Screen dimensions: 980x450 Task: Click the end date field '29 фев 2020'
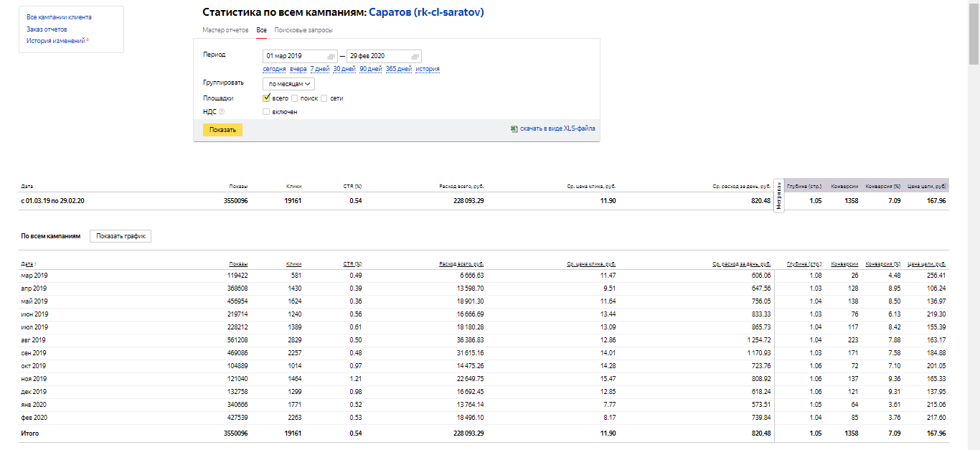click(x=384, y=56)
